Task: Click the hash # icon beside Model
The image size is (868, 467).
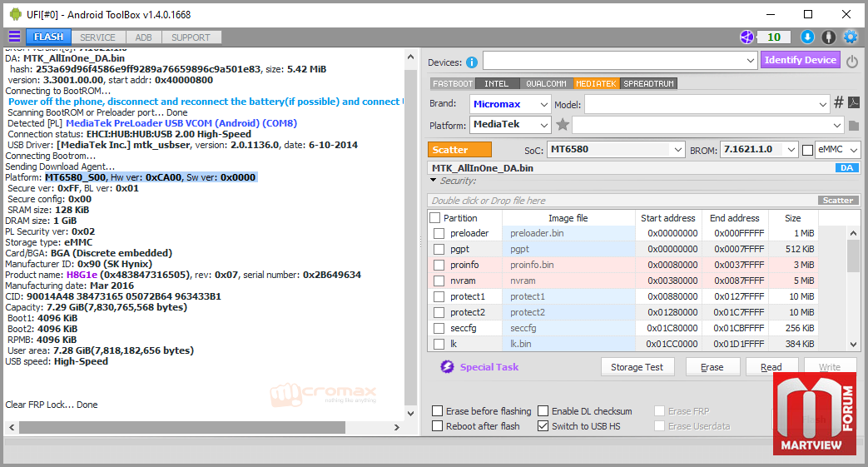Action: click(x=839, y=102)
